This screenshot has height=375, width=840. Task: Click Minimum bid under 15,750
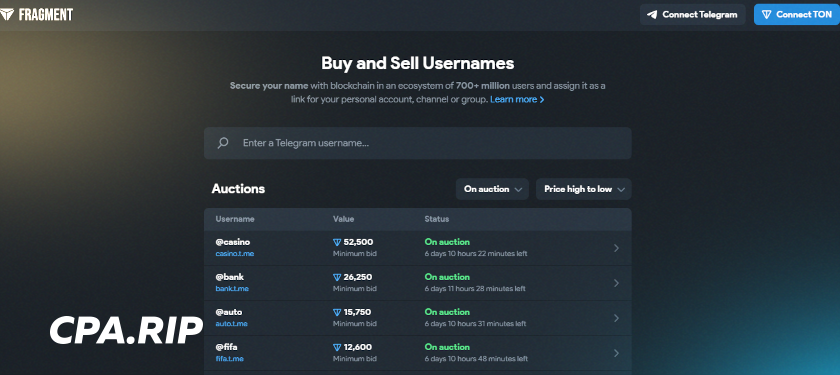pyautogui.click(x=355, y=324)
